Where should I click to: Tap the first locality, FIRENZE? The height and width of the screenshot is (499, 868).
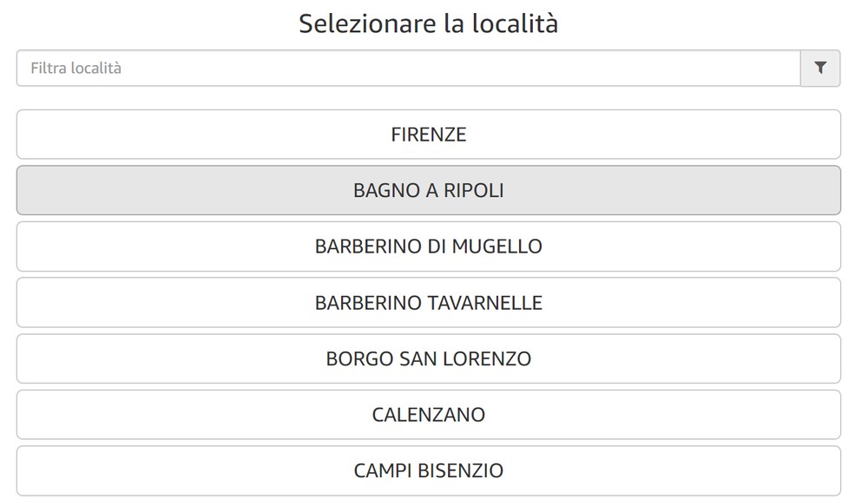[429, 135]
